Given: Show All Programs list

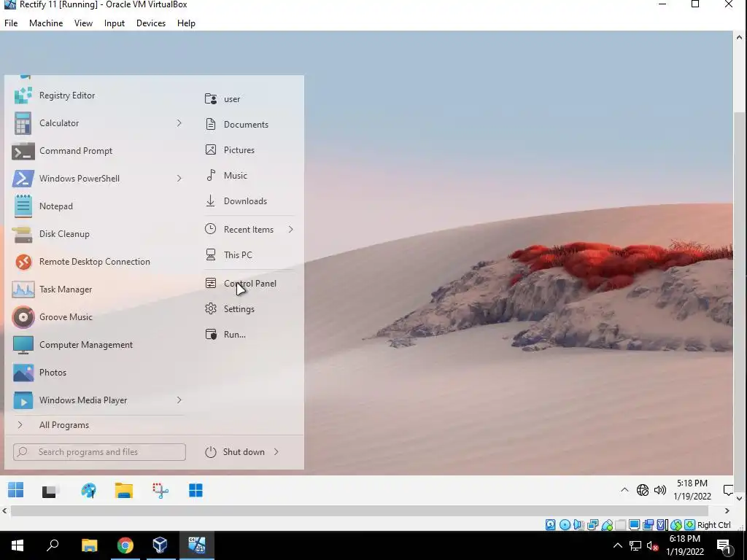Looking at the screenshot, I should (64, 425).
